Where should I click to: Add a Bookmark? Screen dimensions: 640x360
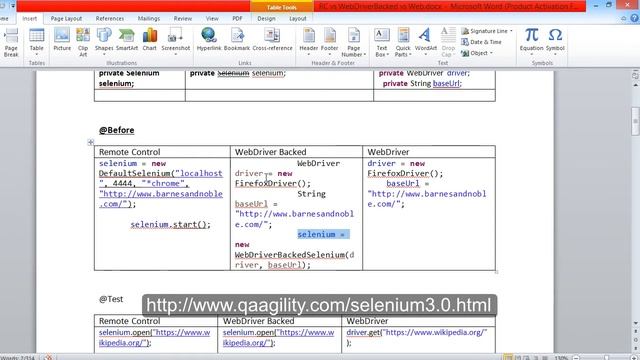pyautogui.click(x=237, y=40)
